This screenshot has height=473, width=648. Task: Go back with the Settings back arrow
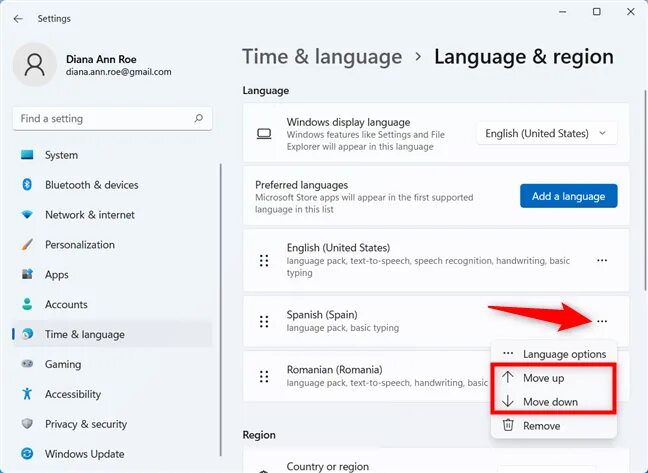[18, 19]
